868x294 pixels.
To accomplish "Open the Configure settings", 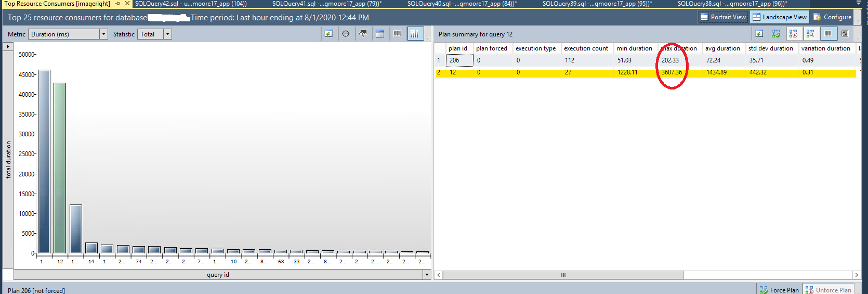I will [x=832, y=17].
